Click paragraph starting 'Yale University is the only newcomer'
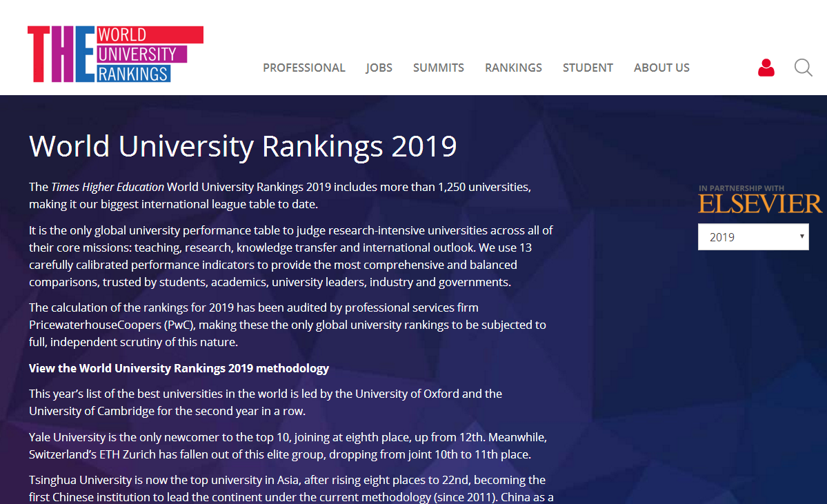Screen dimensions: 827x504 point(288,445)
